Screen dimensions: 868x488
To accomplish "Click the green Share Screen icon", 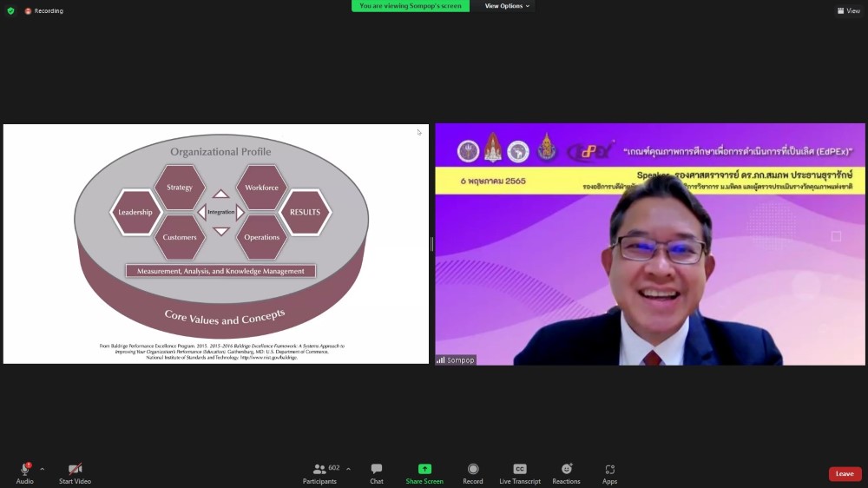I will click(x=424, y=469).
